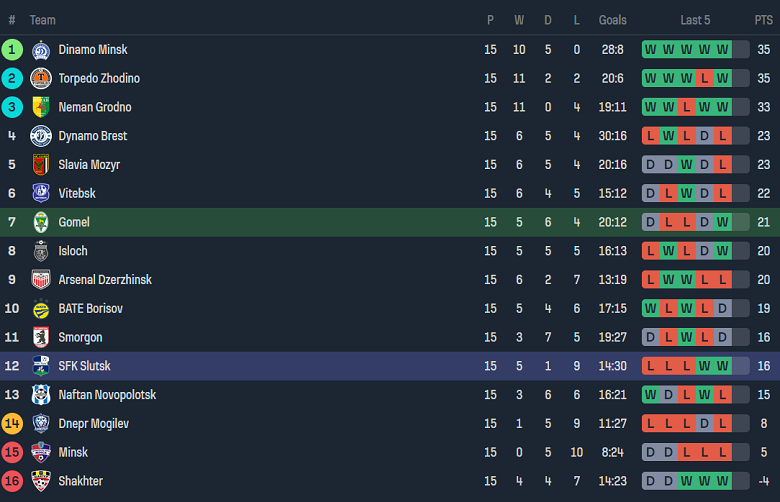The width and height of the screenshot is (780, 502).
Task: Click the Slavia Mozyr team badge
Action: [x=41, y=165]
